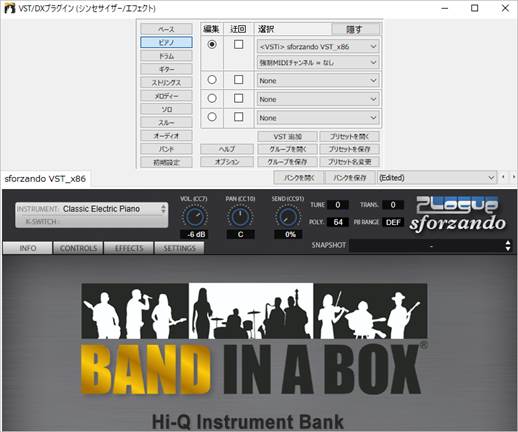
Task: Click the VST 追加 button
Action: click(x=287, y=137)
